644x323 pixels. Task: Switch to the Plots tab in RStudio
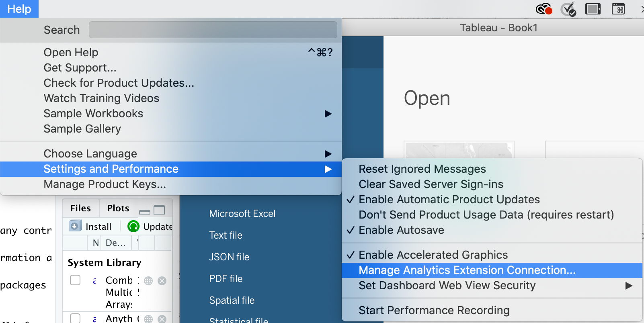[x=118, y=208]
